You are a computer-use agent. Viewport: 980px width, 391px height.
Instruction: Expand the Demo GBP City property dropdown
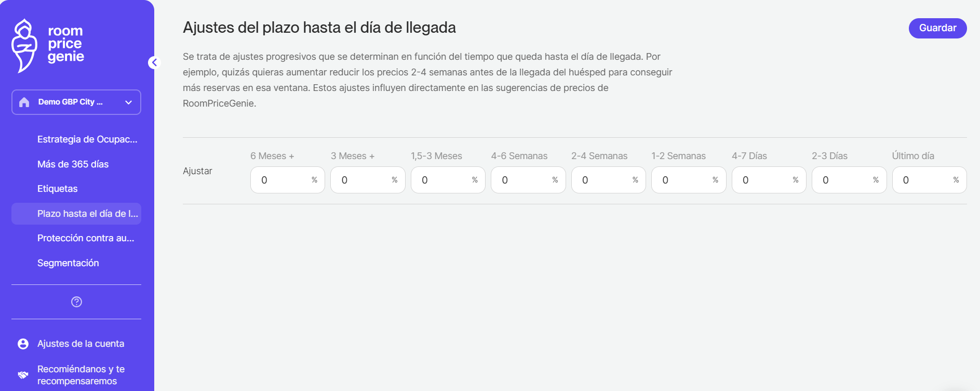tap(128, 102)
